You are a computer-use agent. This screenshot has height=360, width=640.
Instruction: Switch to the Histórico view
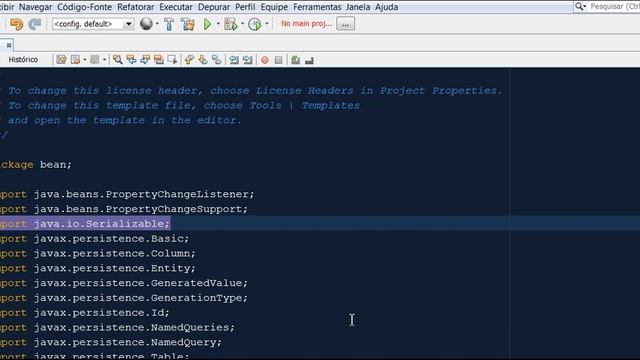tap(23, 60)
